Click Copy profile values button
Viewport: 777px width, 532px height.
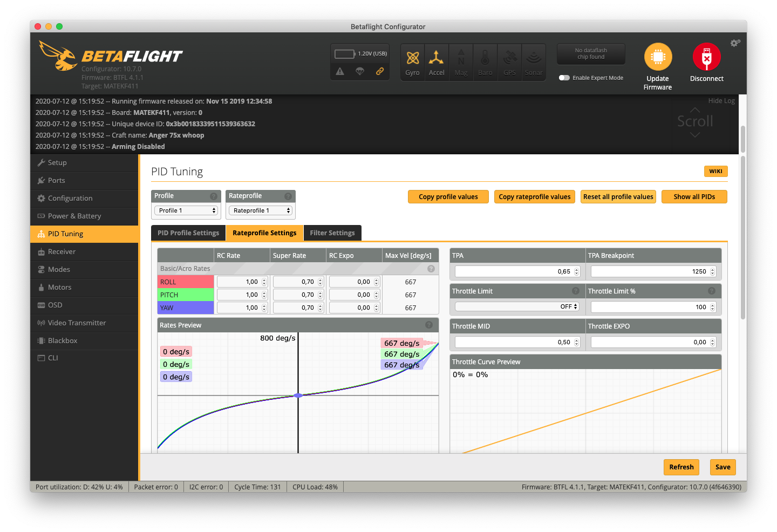448,197
